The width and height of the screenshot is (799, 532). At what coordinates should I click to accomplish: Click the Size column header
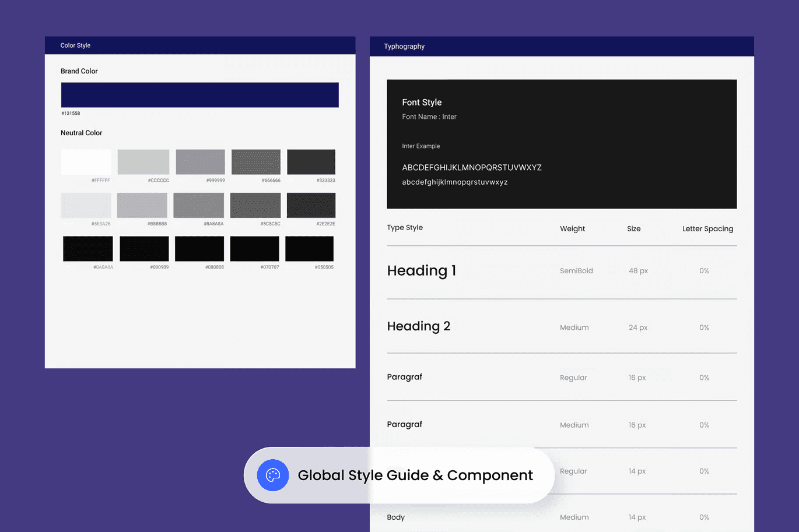[634, 229]
